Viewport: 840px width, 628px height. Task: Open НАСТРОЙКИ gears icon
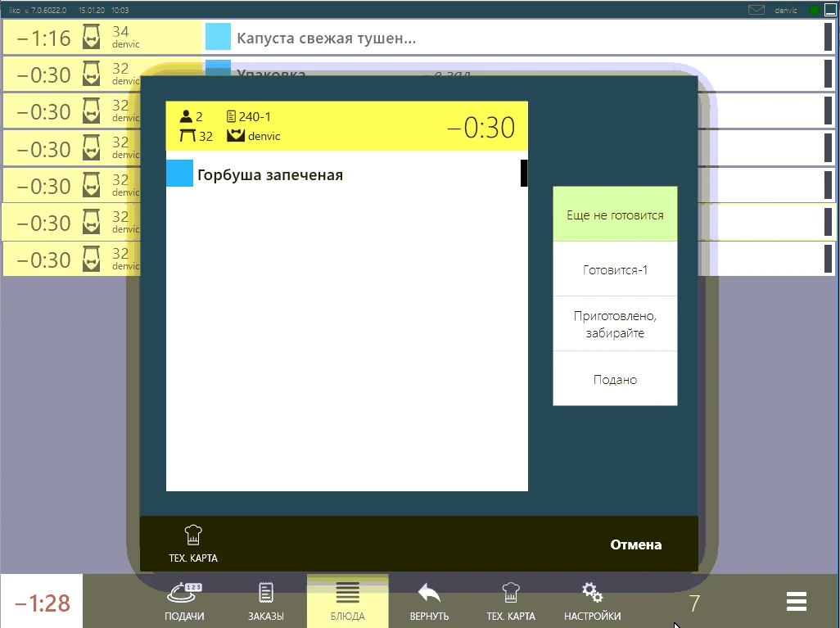point(593,593)
